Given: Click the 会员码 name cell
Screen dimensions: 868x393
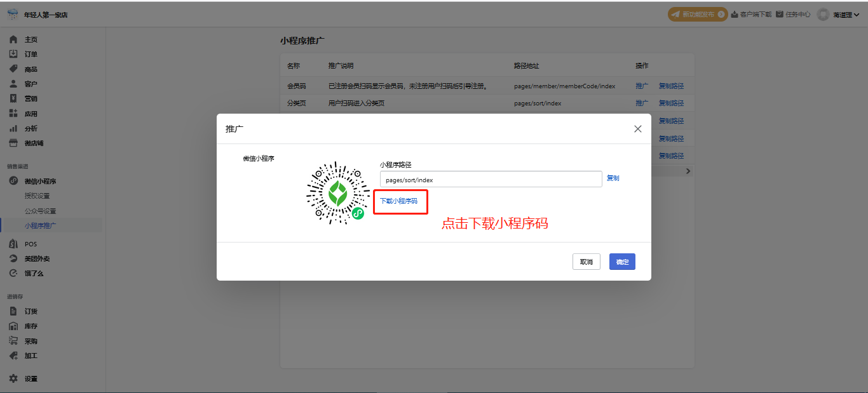Looking at the screenshot, I should coord(296,86).
